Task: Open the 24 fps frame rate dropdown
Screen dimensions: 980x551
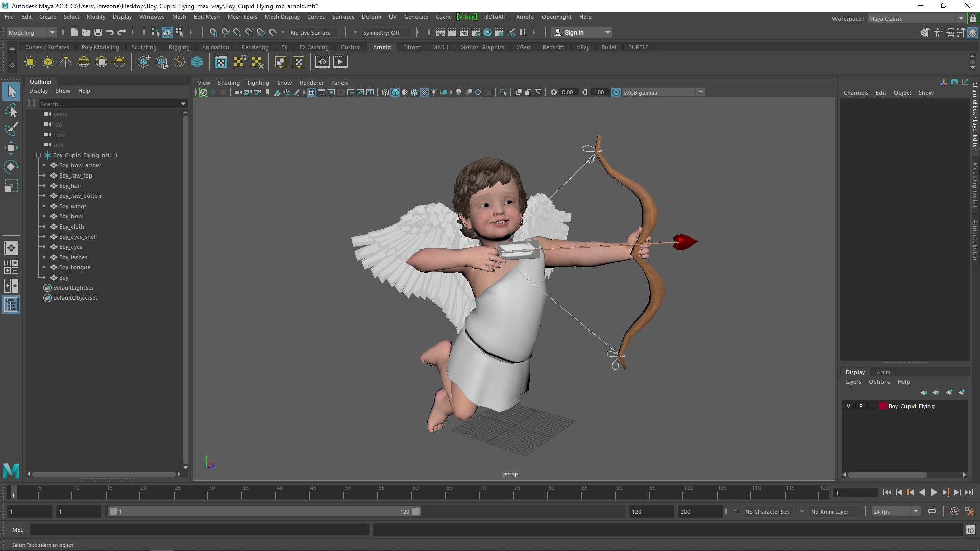Action: tap(895, 511)
